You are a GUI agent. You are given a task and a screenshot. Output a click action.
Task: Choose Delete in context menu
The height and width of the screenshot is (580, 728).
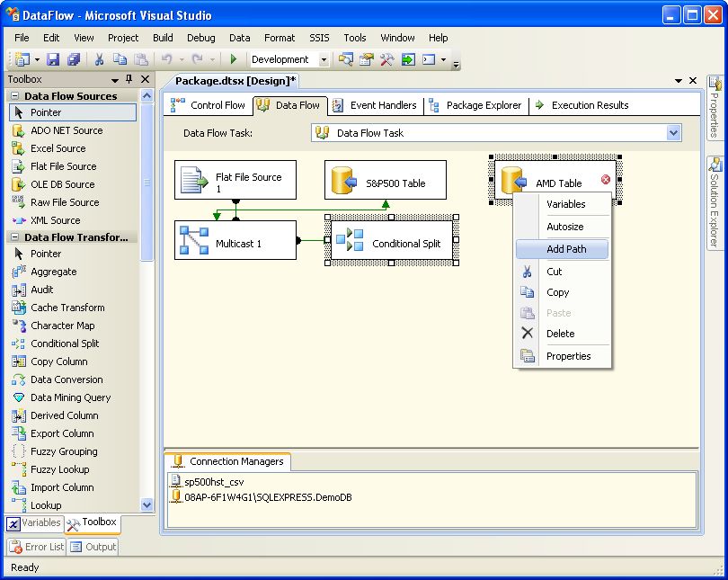pyautogui.click(x=563, y=334)
